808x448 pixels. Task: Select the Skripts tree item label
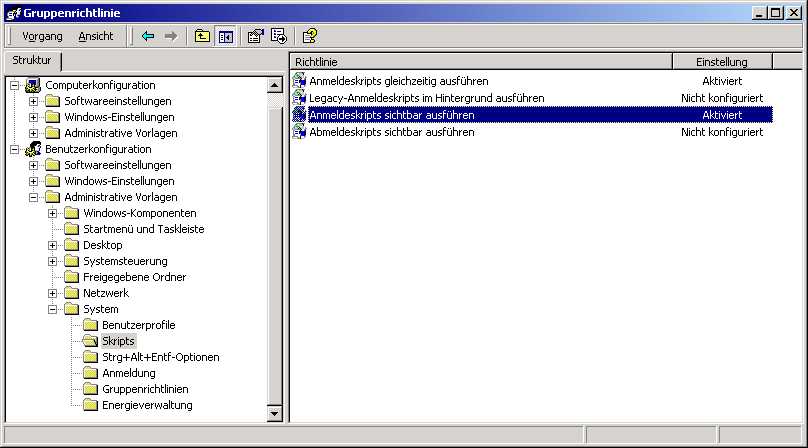pyautogui.click(x=118, y=341)
